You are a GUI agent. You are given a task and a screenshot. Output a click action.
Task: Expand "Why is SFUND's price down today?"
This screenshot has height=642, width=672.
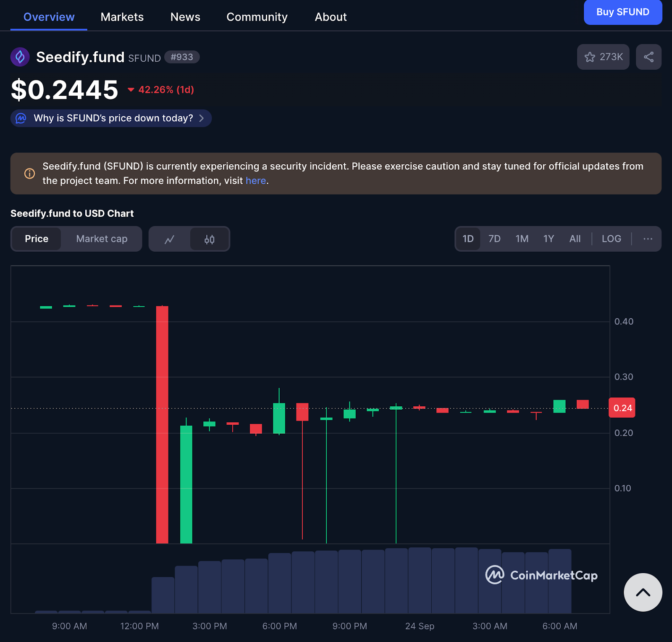pyautogui.click(x=111, y=118)
